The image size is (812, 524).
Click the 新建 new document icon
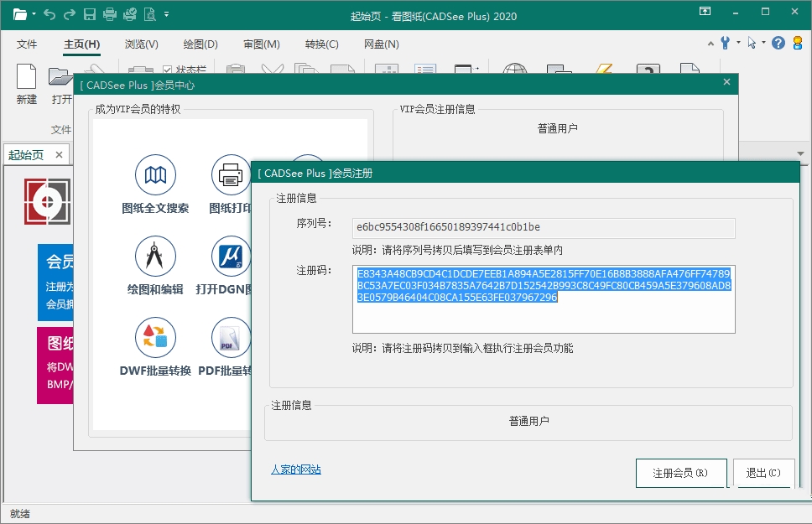26,76
